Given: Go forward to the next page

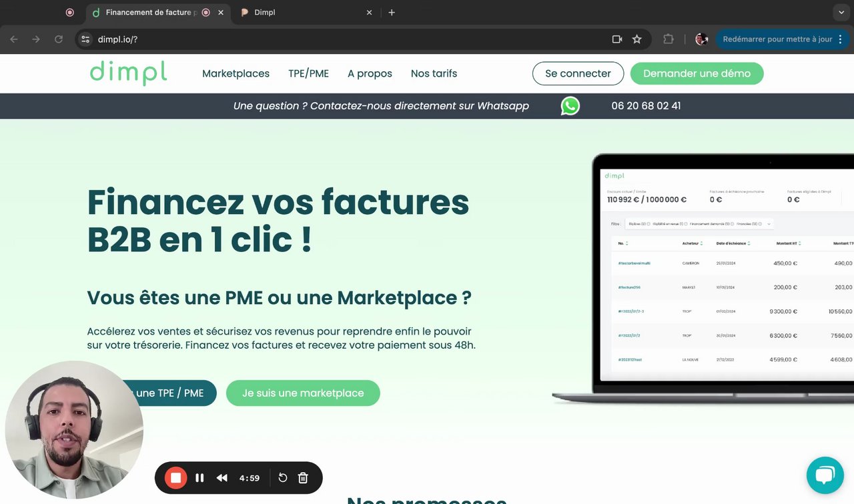Looking at the screenshot, I should click(36, 39).
